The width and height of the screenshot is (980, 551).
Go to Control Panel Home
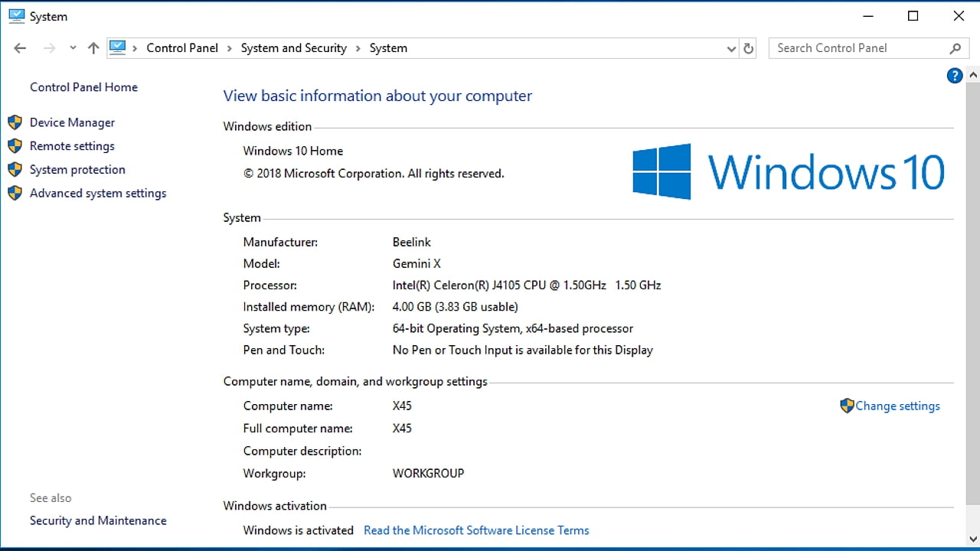click(83, 87)
